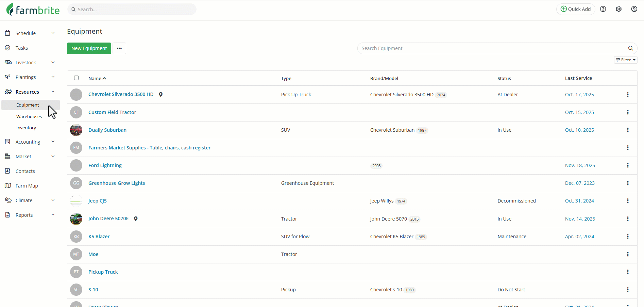644x307 pixels.
Task: Click the GG avatar for Greenhouse Grow Lights
Action: [x=76, y=183]
